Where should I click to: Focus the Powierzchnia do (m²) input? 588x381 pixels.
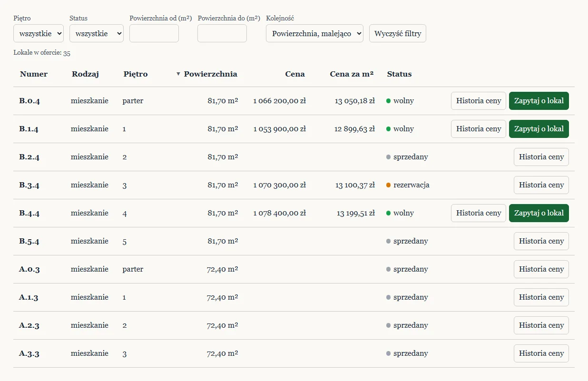(x=222, y=33)
